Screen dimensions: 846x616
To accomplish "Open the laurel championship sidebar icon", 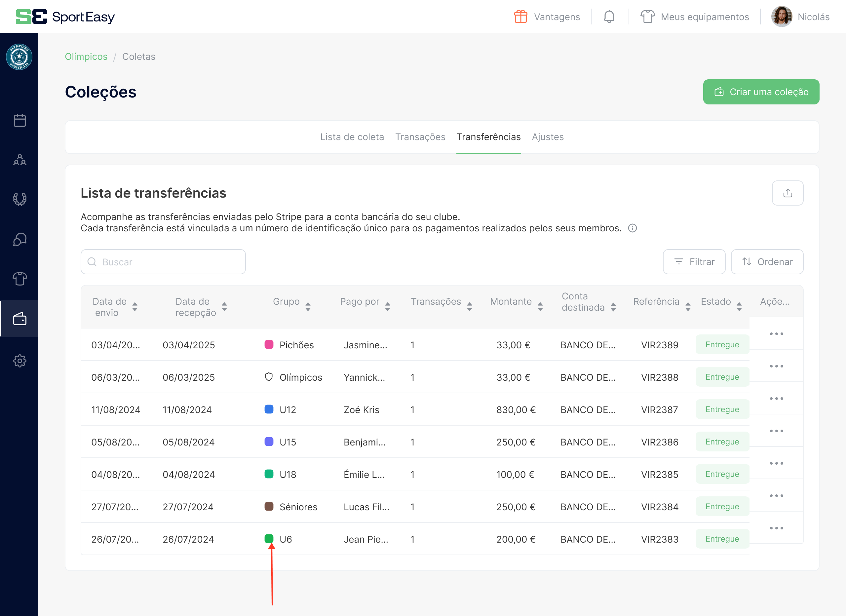I will pyautogui.click(x=19, y=199).
